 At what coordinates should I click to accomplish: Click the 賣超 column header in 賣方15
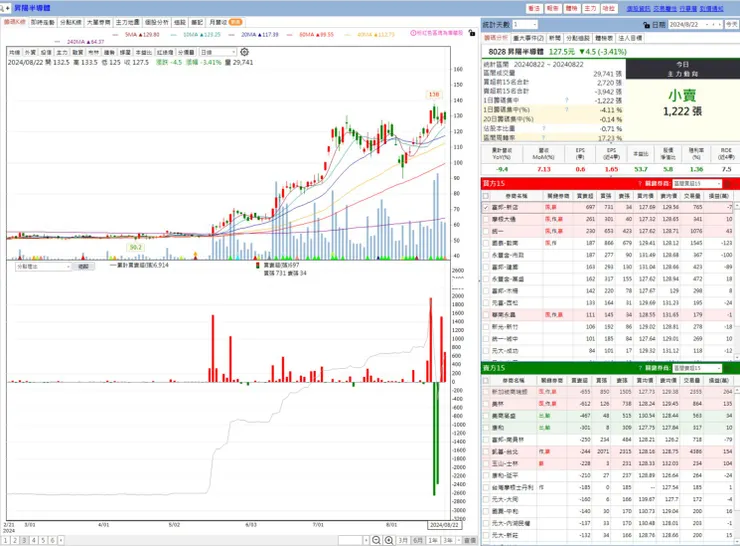tap(579, 380)
